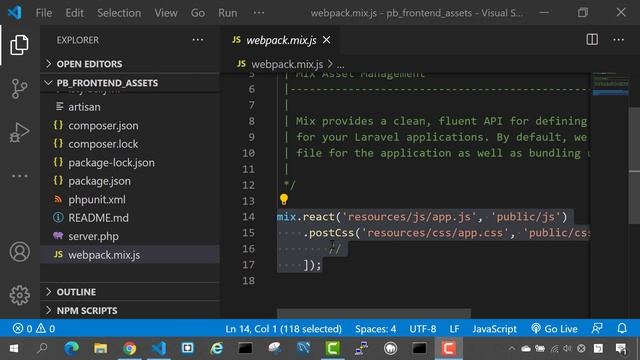Show code actions lightbulb on line 13

[x=284, y=200]
